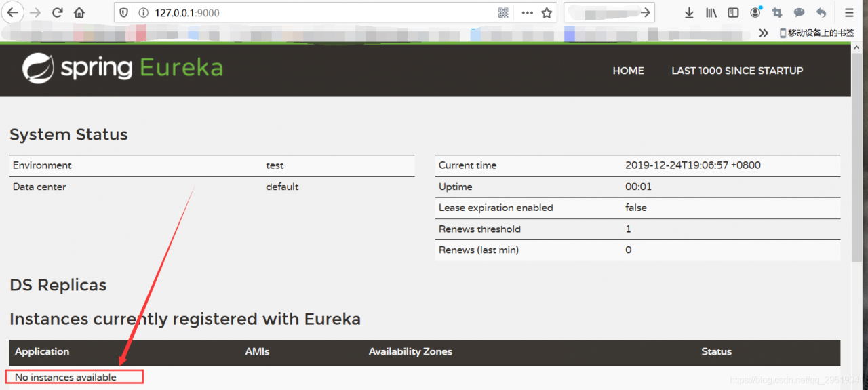Select the 'test' environment value
This screenshot has width=868, height=390.
[x=275, y=165]
